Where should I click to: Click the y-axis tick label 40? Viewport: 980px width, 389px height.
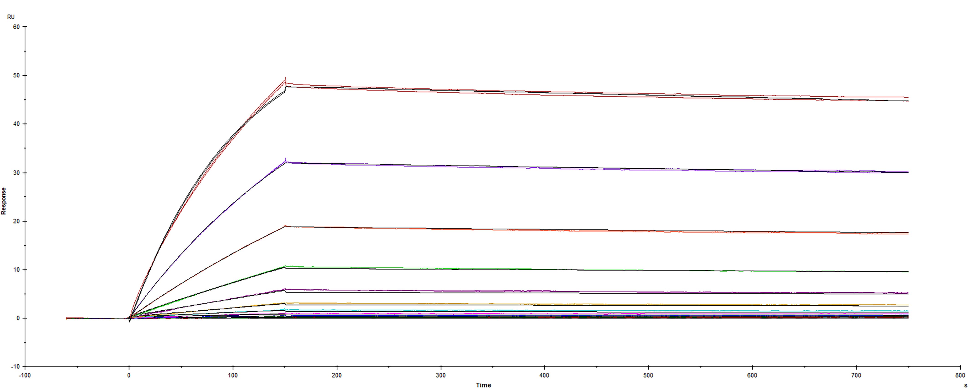pyautogui.click(x=16, y=124)
